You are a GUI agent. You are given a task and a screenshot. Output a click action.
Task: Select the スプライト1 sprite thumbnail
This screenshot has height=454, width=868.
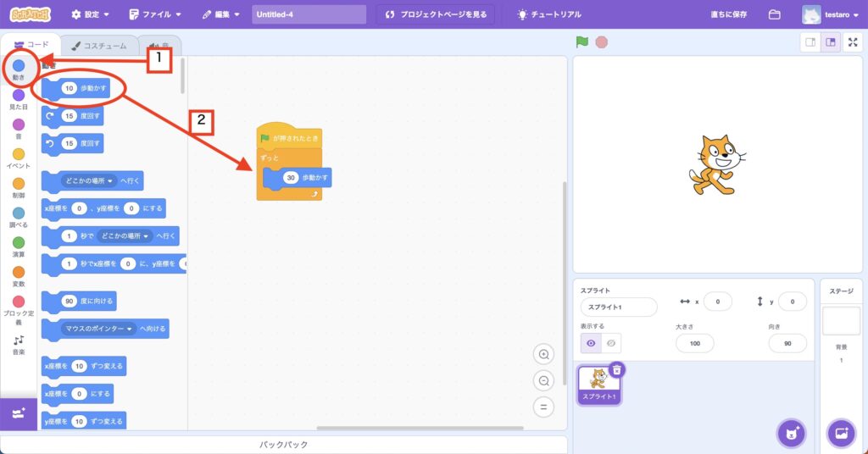pyautogui.click(x=598, y=385)
